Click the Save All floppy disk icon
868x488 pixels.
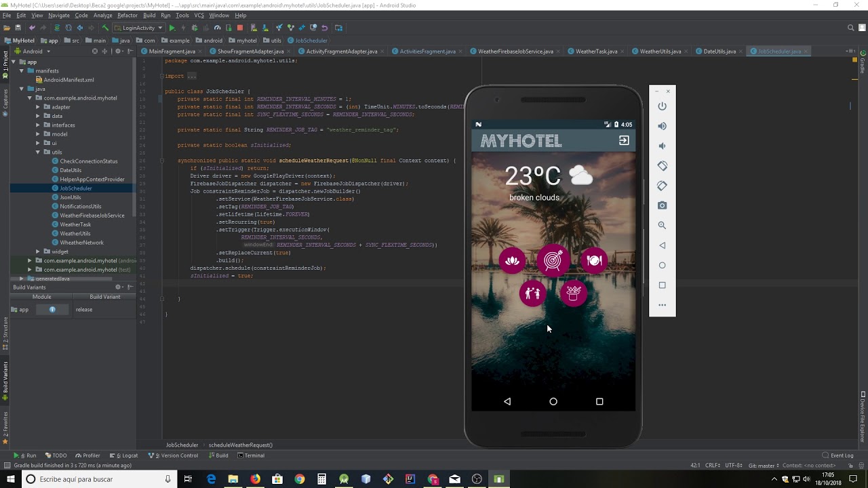18,28
